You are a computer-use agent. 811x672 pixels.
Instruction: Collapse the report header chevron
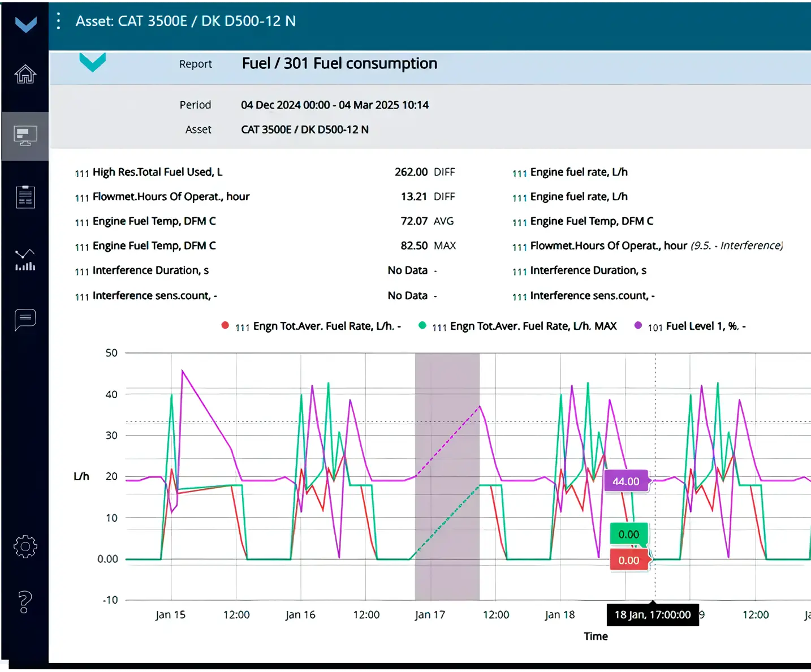tap(93, 61)
